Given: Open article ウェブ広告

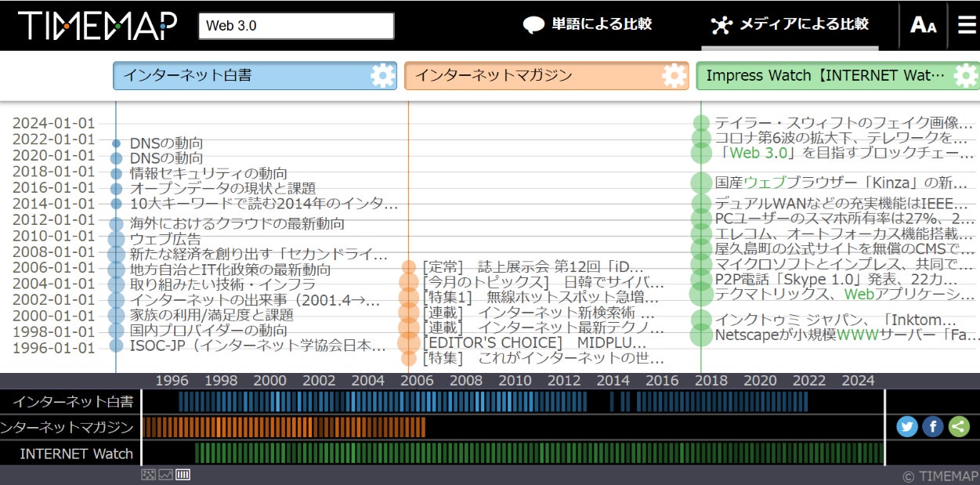Looking at the screenshot, I should 165,239.
